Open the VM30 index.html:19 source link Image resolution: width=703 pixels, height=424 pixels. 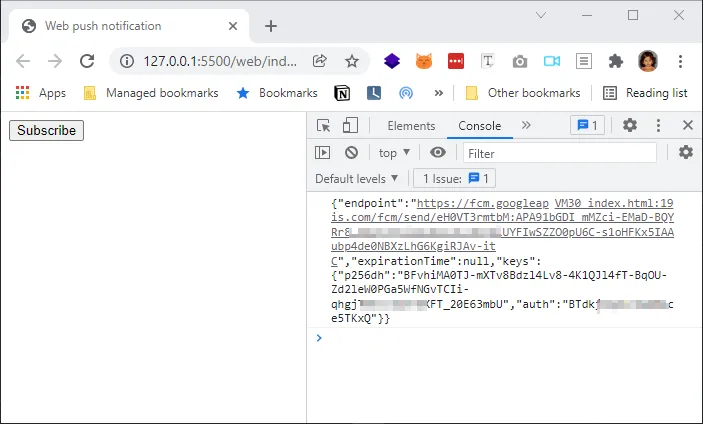point(614,203)
